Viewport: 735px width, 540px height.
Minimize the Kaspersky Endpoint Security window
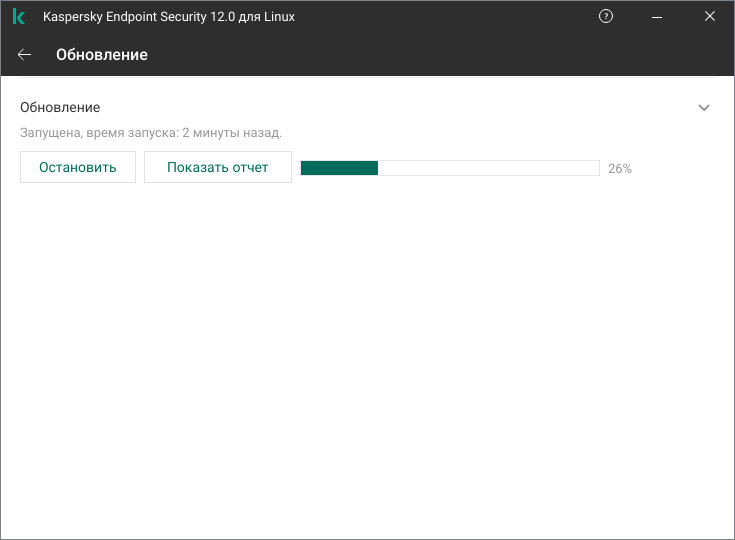click(x=657, y=17)
